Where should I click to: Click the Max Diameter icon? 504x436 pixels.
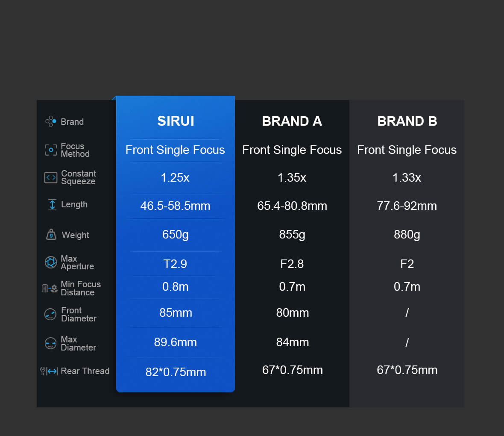tap(50, 343)
